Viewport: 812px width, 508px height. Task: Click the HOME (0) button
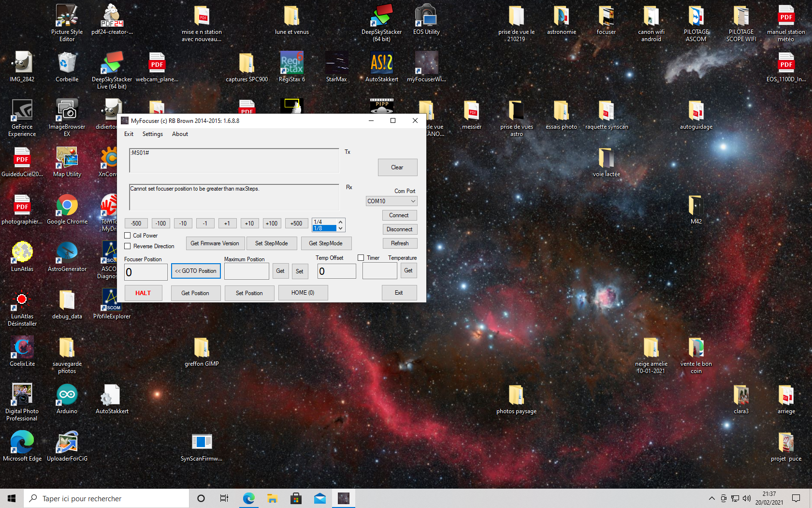303,293
